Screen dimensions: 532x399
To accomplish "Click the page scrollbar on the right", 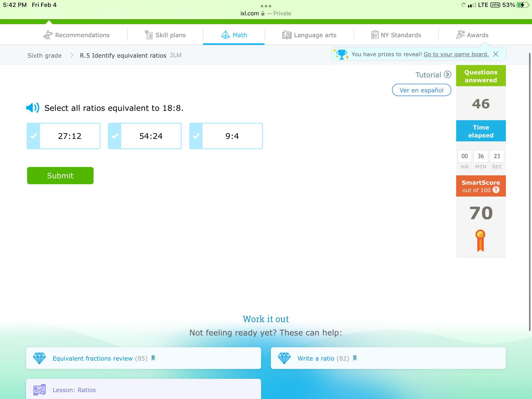I will pyautogui.click(x=530, y=192).
